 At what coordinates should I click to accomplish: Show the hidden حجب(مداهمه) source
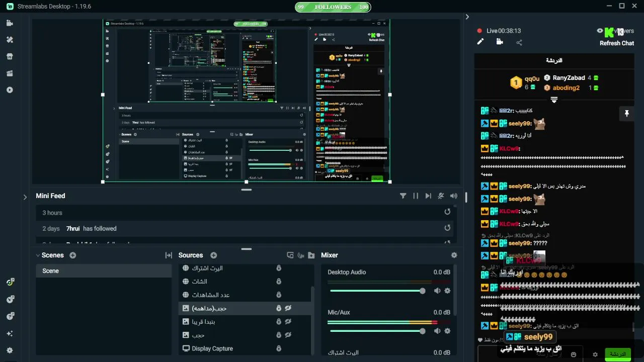tap(288, 308)
